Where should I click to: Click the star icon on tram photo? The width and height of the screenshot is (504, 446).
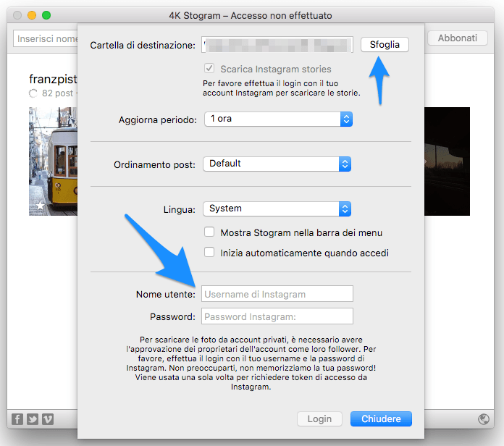[x=41, y=206]
